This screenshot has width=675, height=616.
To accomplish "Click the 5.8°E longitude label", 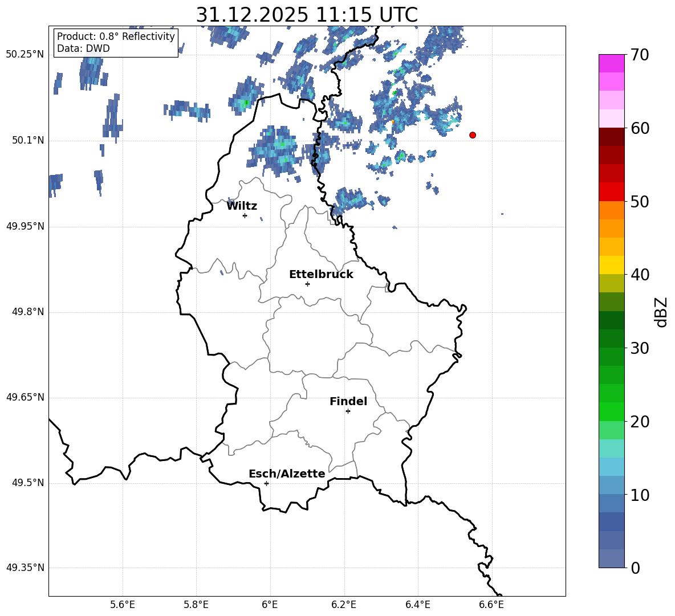I will pos(196,605).
